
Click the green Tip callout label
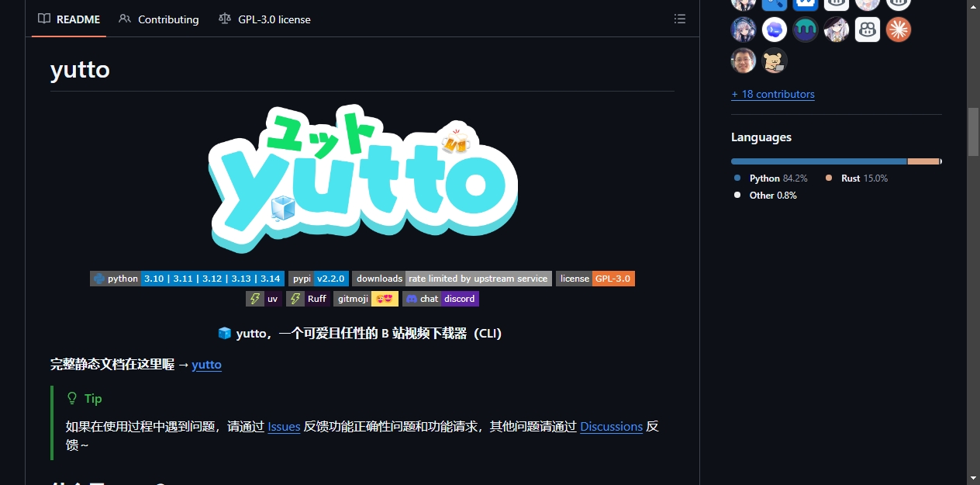click(x=85, y=398)
